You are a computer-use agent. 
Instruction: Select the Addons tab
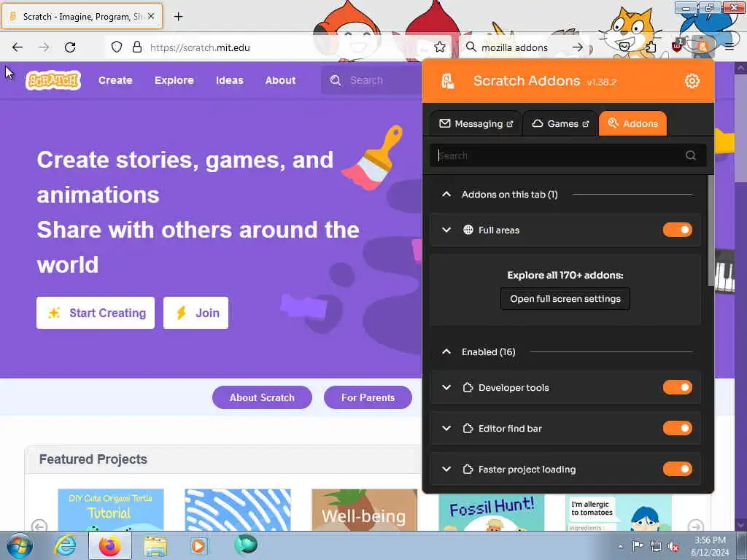(x=632, y=124)
